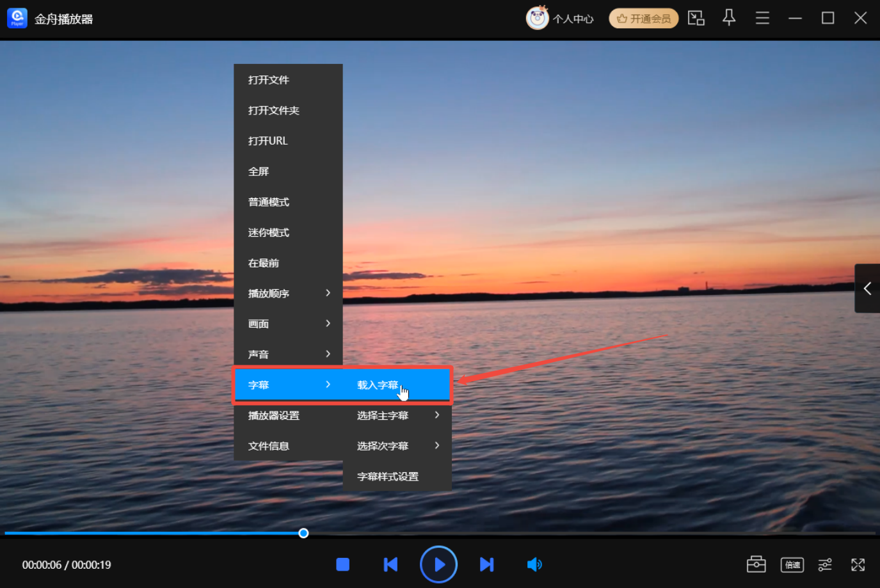Select 普通模式 in the context menu

(288, 202)
